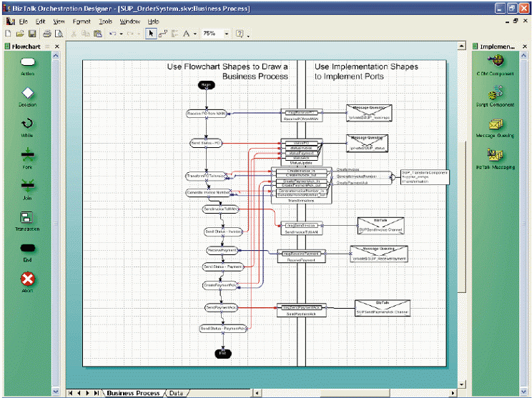Create a new document from toolbar

[x=8, y=34]
